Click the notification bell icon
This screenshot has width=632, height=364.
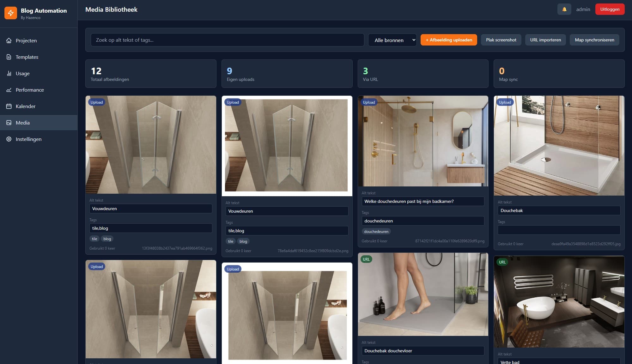tap(564, 9)
